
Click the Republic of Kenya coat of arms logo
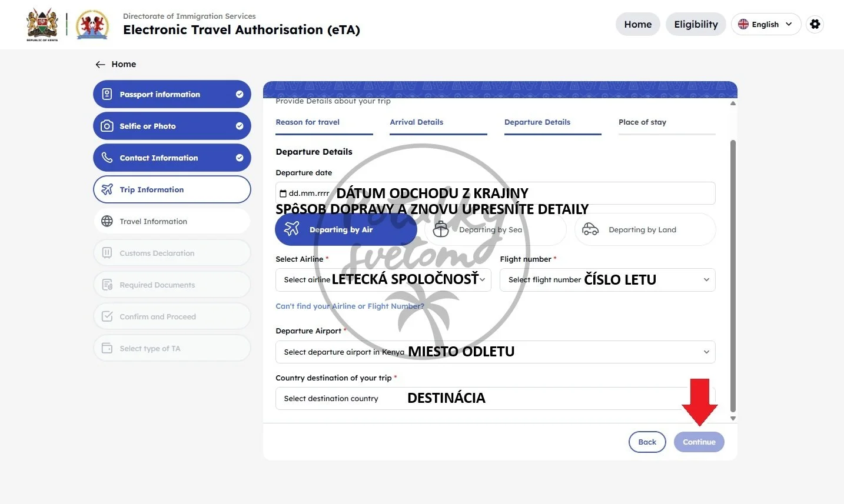point(42,24)
